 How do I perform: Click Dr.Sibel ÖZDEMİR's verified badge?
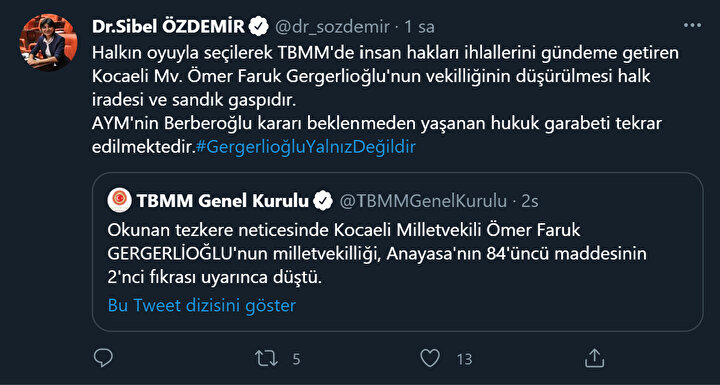(259, 28)
